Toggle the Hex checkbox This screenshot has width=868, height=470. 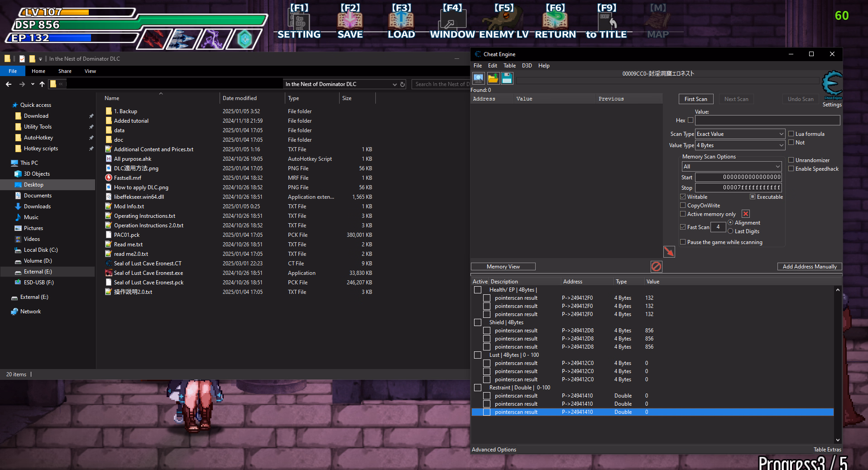click(x=691, y=120)
